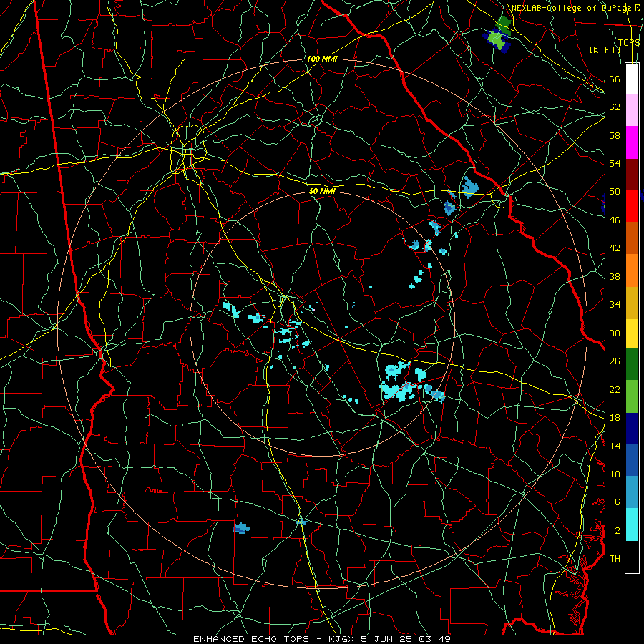The image size is (644, 644).
Task: Click the light green legend swatch near 22
Action: click(x=632, y=396)
